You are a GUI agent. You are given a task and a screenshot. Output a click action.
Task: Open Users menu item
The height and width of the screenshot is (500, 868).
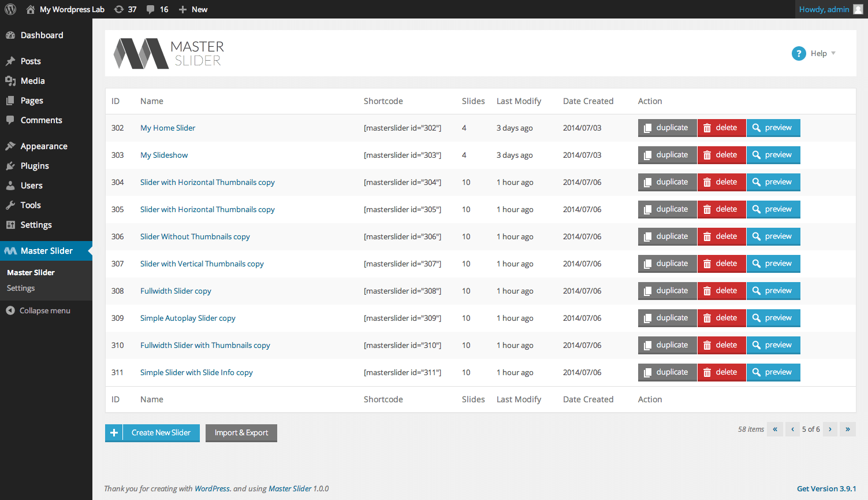pyautogui.click(x=46, y=186)
